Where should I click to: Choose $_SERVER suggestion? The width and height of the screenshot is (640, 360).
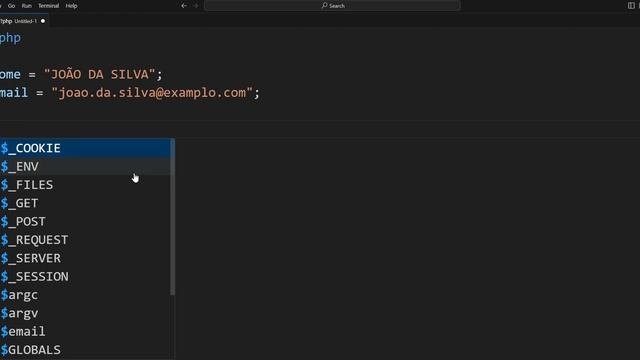pos(85,258)
